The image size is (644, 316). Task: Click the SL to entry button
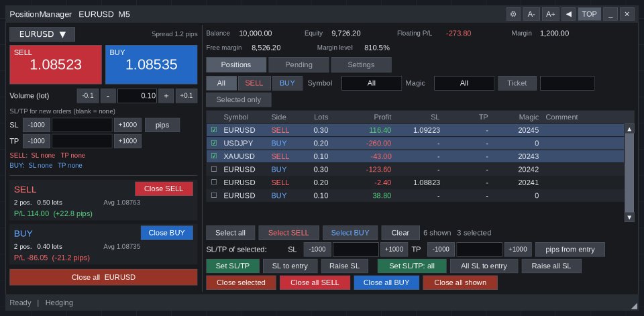point(290,266)
